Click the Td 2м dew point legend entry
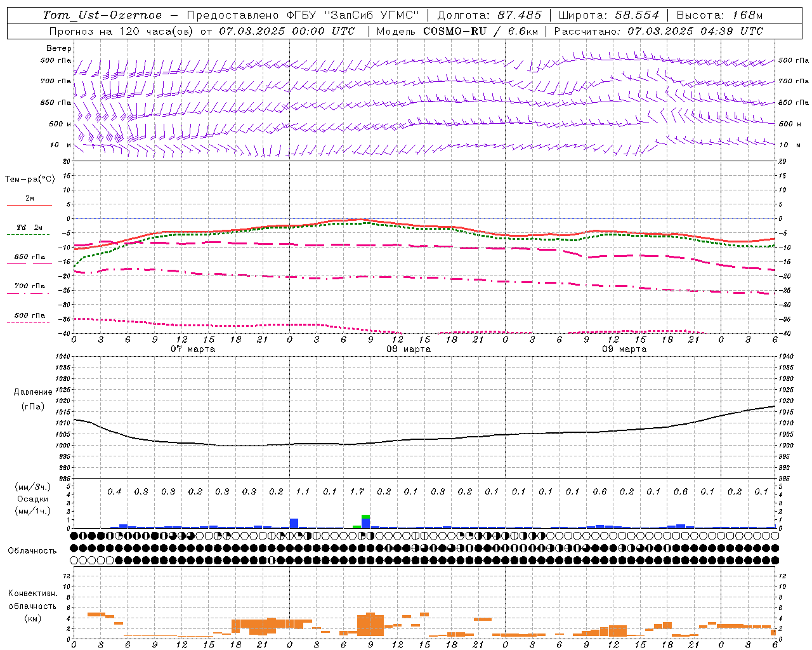This screenshot has height=650, width=812. (x=30, y=227)
